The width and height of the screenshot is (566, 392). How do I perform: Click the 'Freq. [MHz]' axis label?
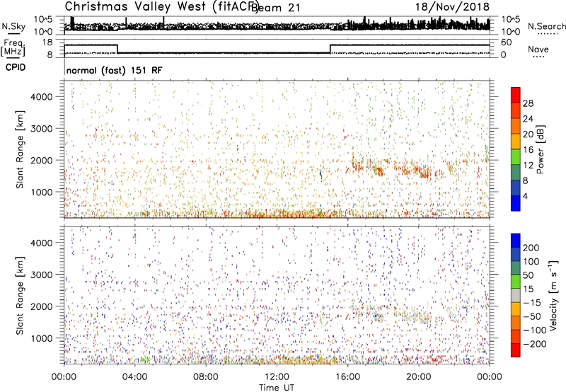pyautogui.click(x=13, y=48)
